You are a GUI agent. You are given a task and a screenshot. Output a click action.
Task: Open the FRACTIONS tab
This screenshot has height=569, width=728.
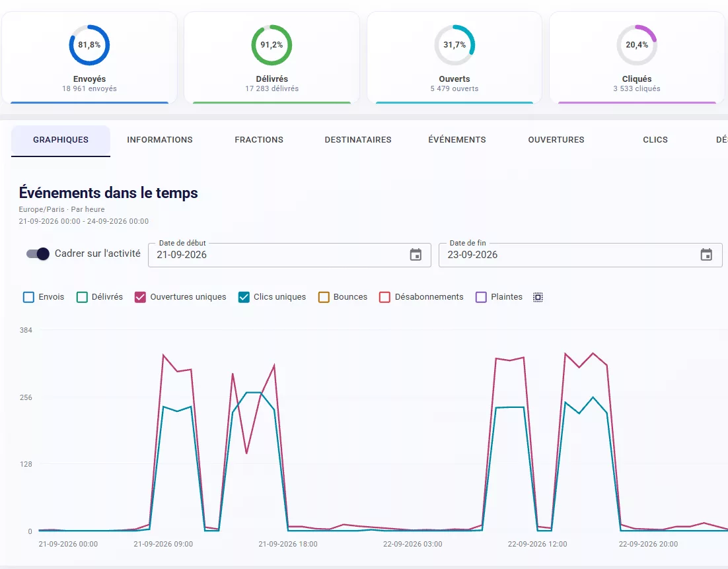point(259,140)
